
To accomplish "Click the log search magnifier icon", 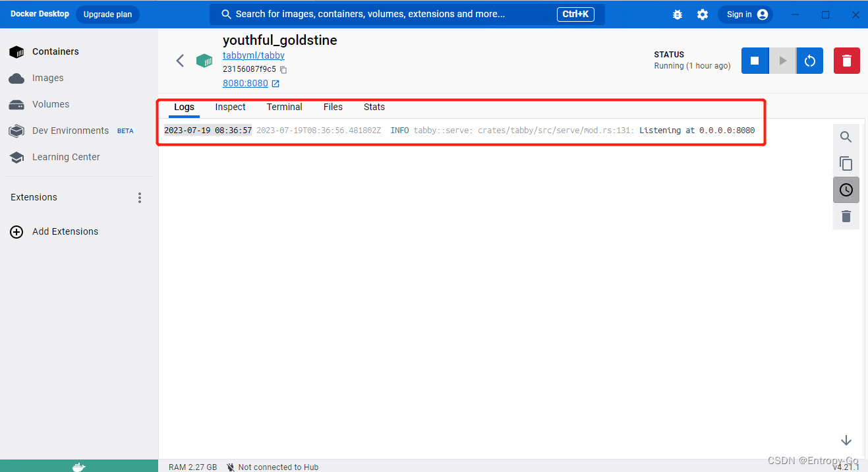I will [x=846, y=137].
